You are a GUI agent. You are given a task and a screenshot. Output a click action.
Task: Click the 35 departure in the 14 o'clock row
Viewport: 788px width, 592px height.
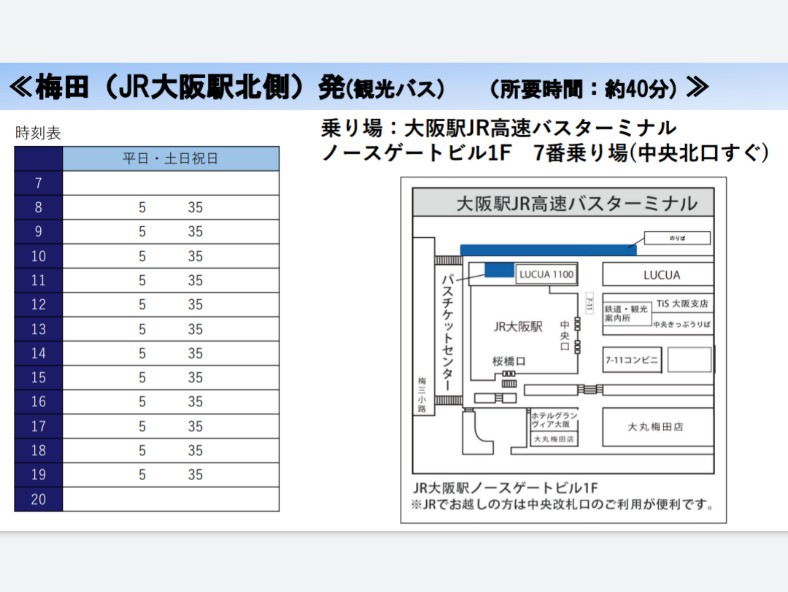point(195,353)
